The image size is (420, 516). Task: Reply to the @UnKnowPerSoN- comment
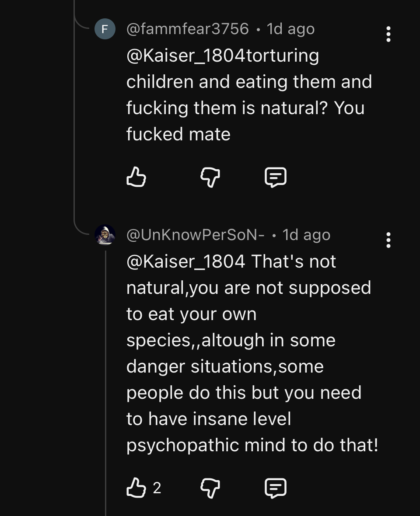click(x=276, y=488)
